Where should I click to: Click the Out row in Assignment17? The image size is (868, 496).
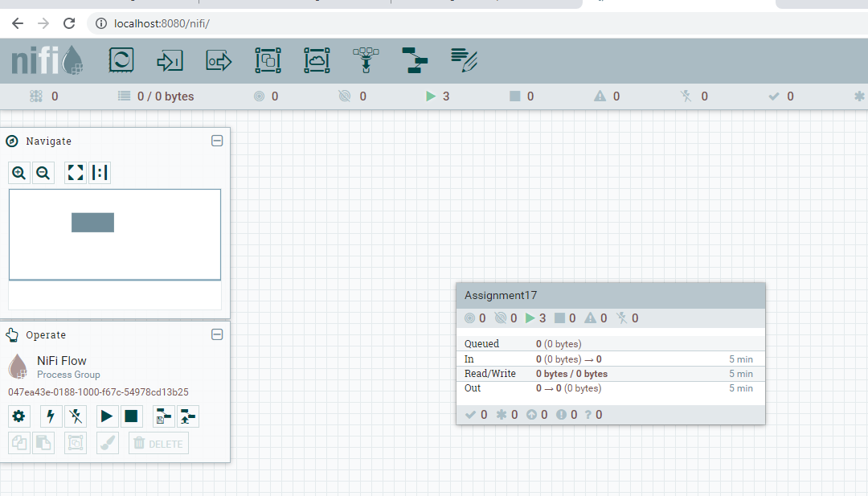(611, 388)
